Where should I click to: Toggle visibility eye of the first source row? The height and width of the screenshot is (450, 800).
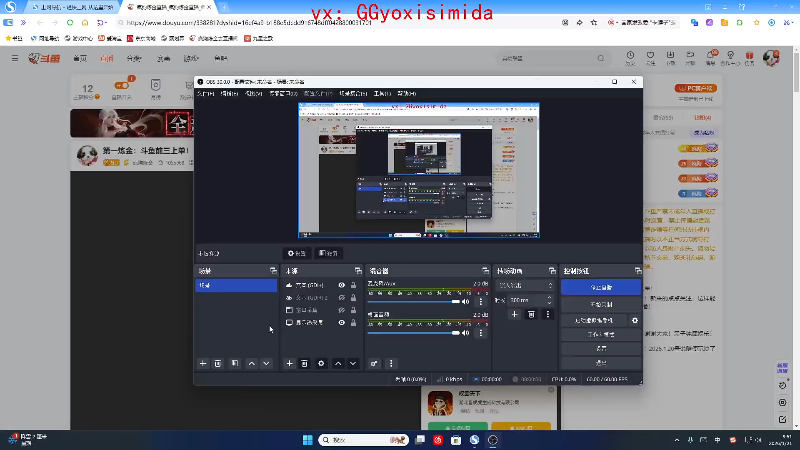341,285
